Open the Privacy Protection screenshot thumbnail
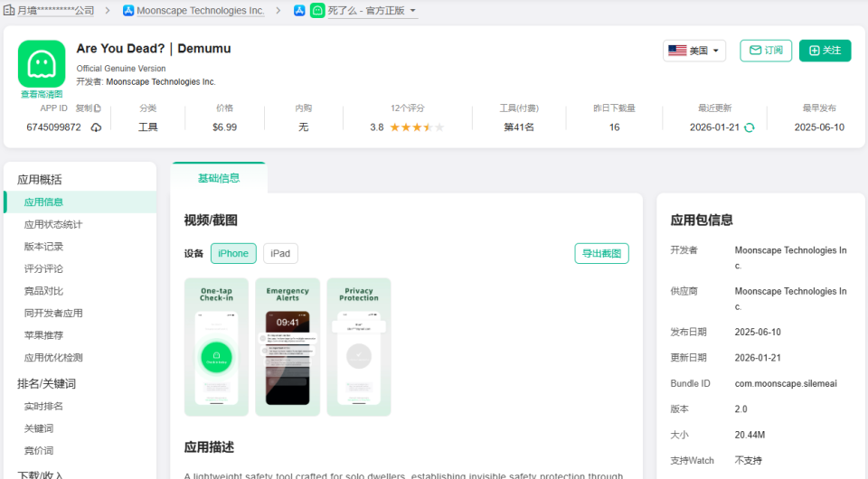This screenshot has width=868, height=479. click(359, 347)
